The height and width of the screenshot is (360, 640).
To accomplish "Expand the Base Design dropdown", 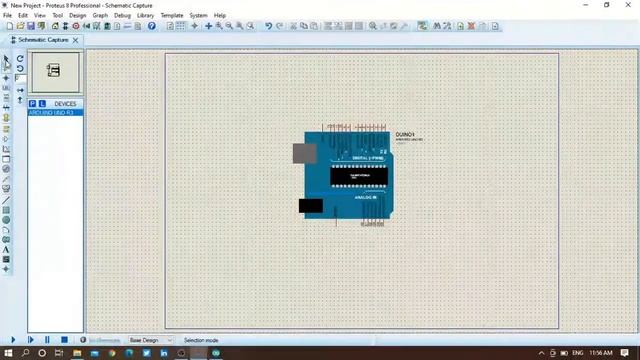I will [151, 340].
